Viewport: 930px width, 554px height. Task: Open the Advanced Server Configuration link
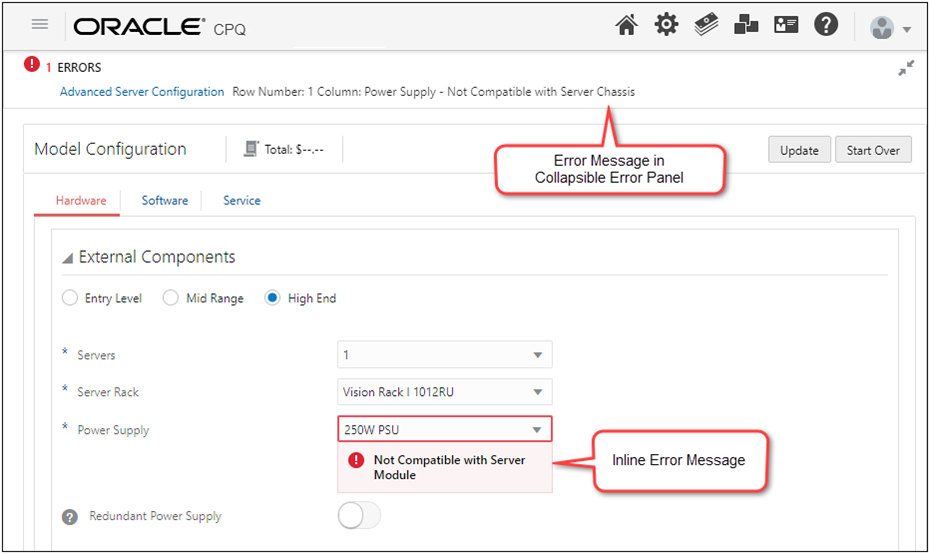tap(142, 92)
